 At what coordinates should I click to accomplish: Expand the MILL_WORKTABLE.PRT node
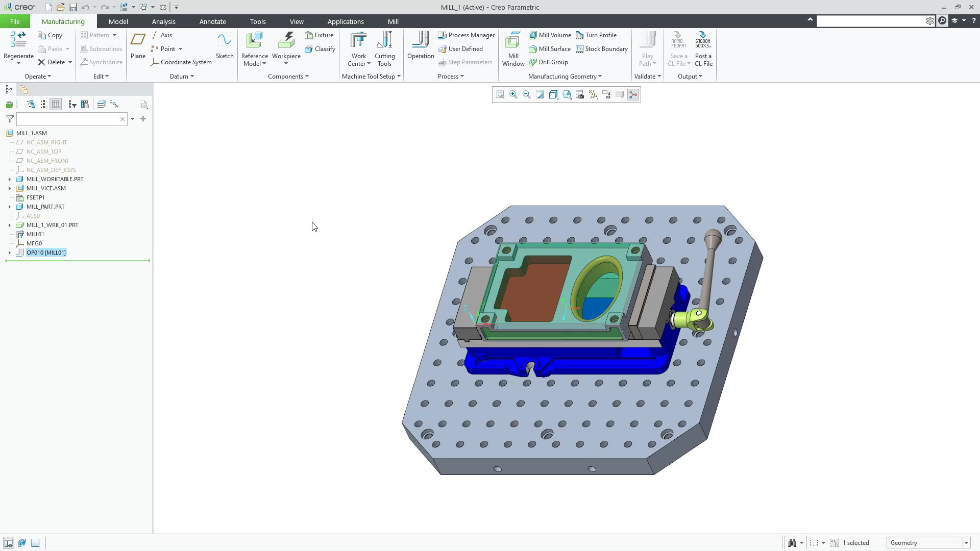pos(9,179)
